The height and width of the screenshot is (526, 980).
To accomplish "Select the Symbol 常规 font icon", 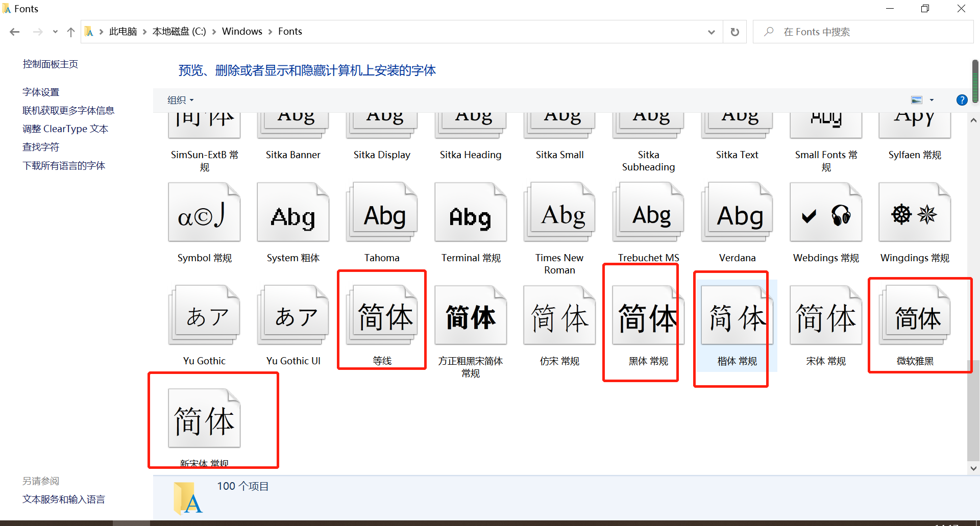I will pos(204,212).
